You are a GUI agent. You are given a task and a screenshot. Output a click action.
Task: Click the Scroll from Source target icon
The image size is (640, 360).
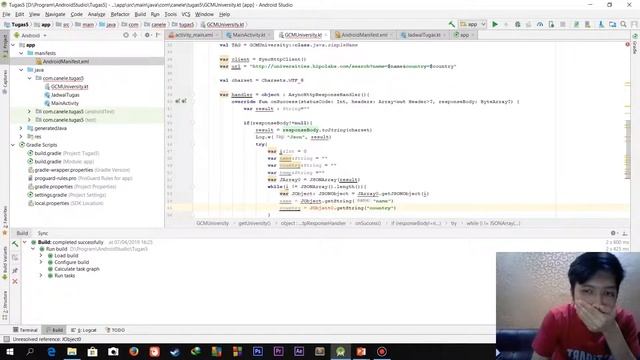point(126,36)
